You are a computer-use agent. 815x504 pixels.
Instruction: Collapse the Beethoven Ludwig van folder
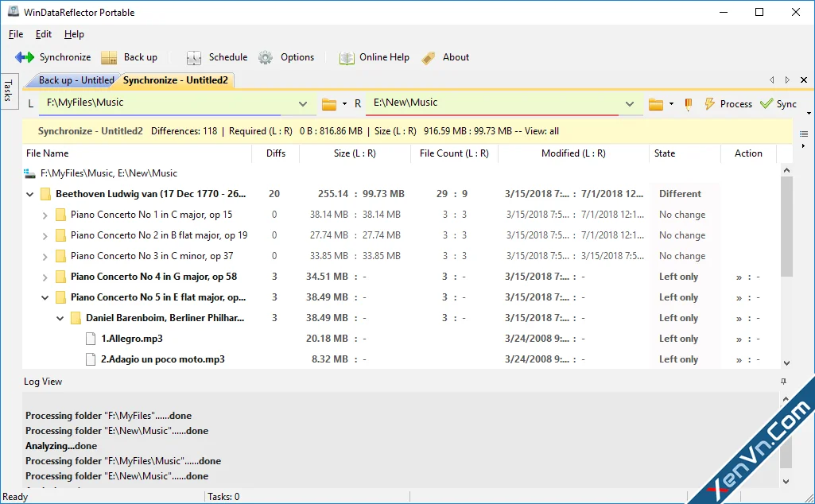[30, 194]
